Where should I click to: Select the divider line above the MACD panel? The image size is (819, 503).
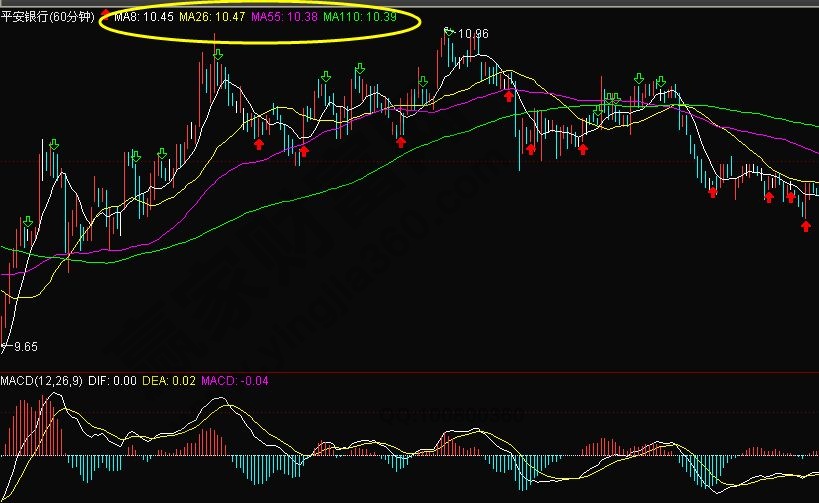point(410,372)
